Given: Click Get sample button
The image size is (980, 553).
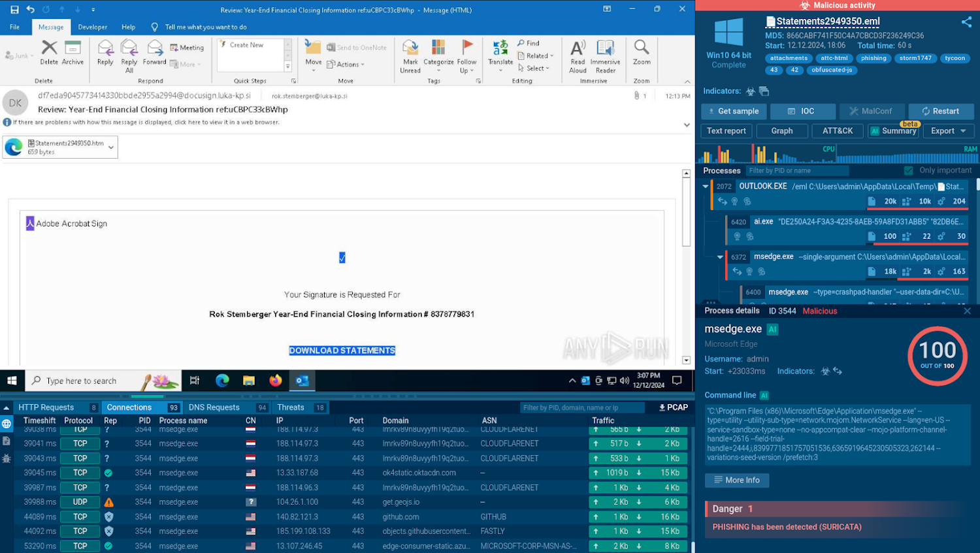Looking at the screenshot, I should tap(734, 112).
